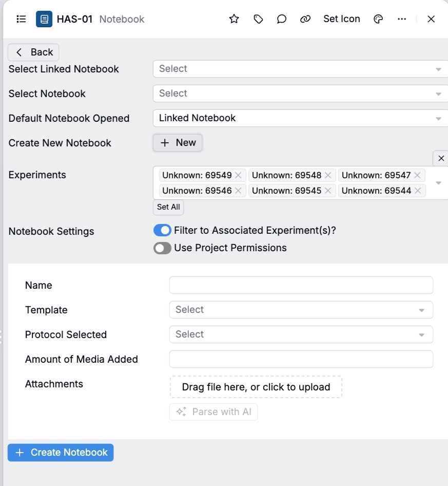Click the list outline icon at top left
Viewport: 448px width, 486px height.
coord(21,19)
